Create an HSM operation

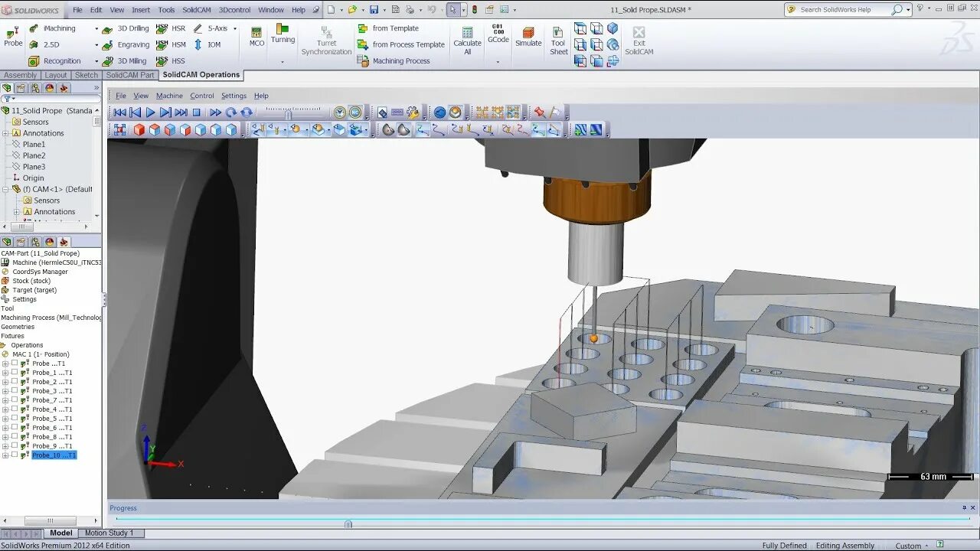point(171,44)
